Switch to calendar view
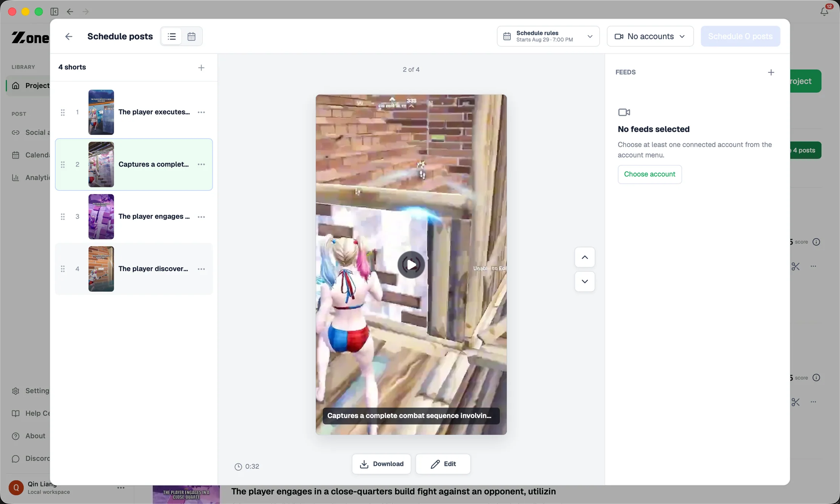 click(191, 36)
